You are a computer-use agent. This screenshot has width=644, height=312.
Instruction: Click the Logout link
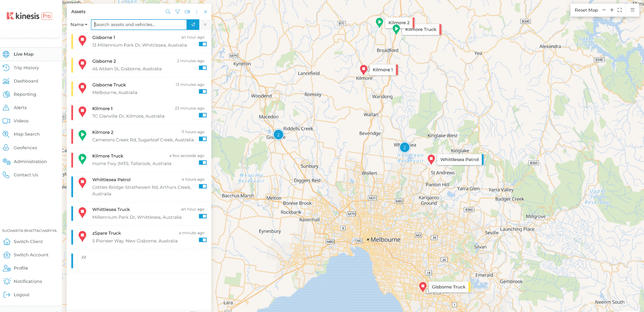coord(21,295)
